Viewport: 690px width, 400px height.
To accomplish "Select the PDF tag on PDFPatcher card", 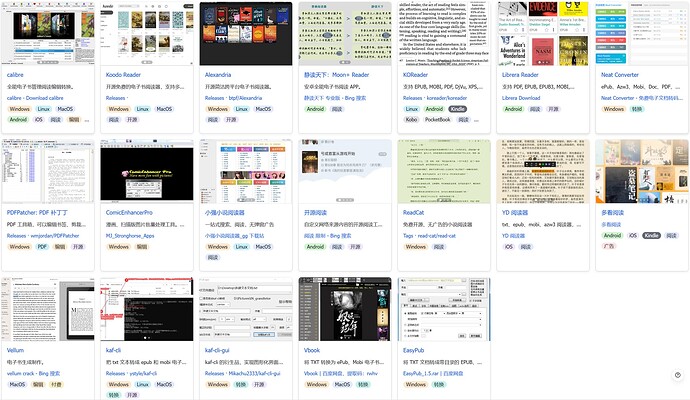I will pos(42,247).
